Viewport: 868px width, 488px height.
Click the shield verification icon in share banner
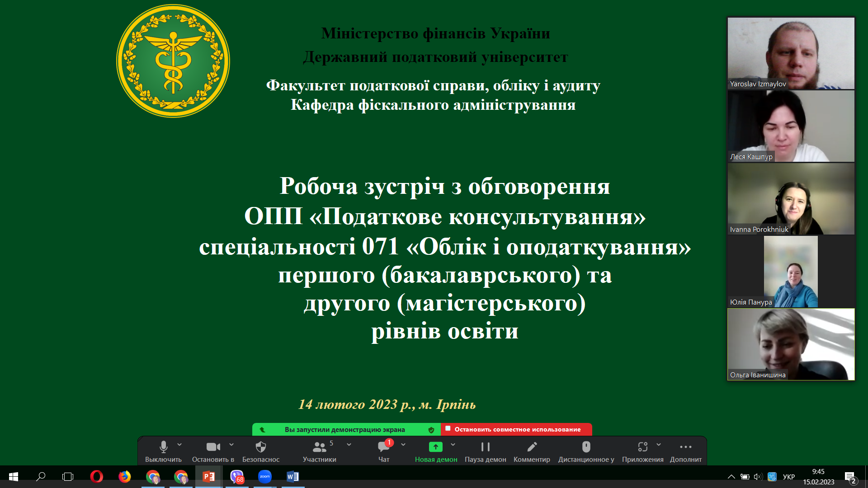click(x=431, y=430)
